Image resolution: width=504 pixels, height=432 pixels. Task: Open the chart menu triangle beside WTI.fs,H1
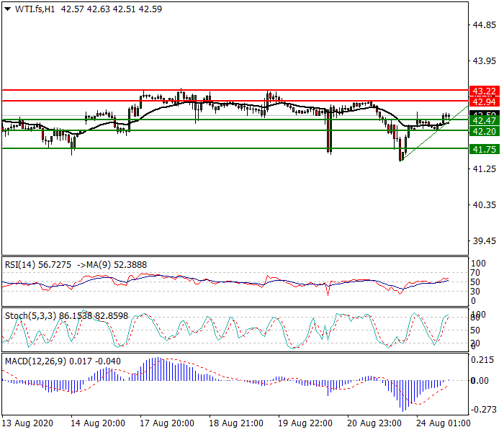(8, 9)
